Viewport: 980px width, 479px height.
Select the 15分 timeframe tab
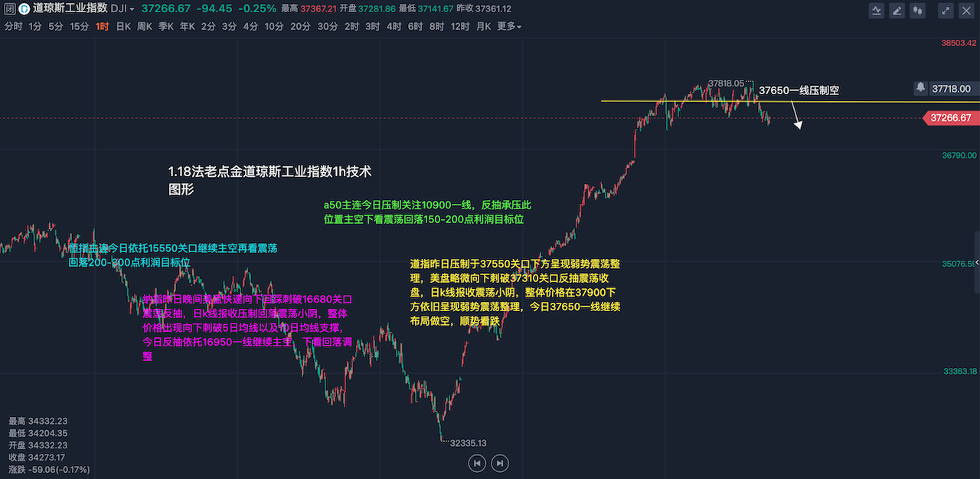(x=79, y=27)
